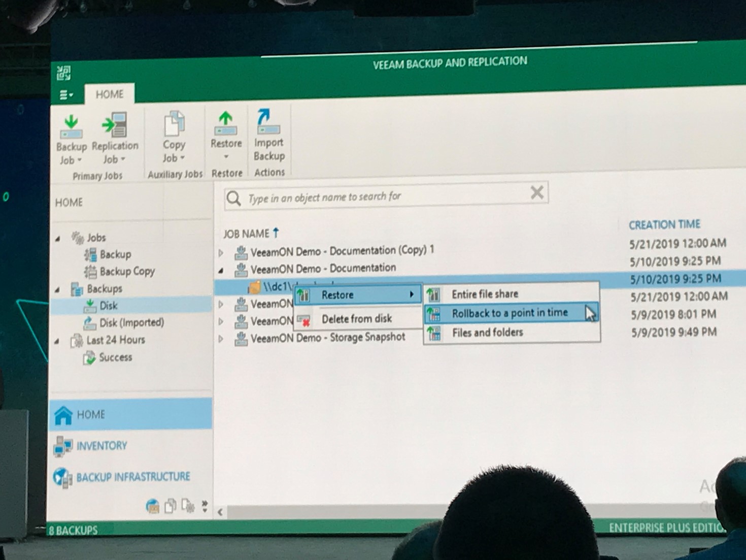Select Disk (Imported) tree item
Image resolution: width=746 pixels, height=560 pixels.
coord(131,322)
